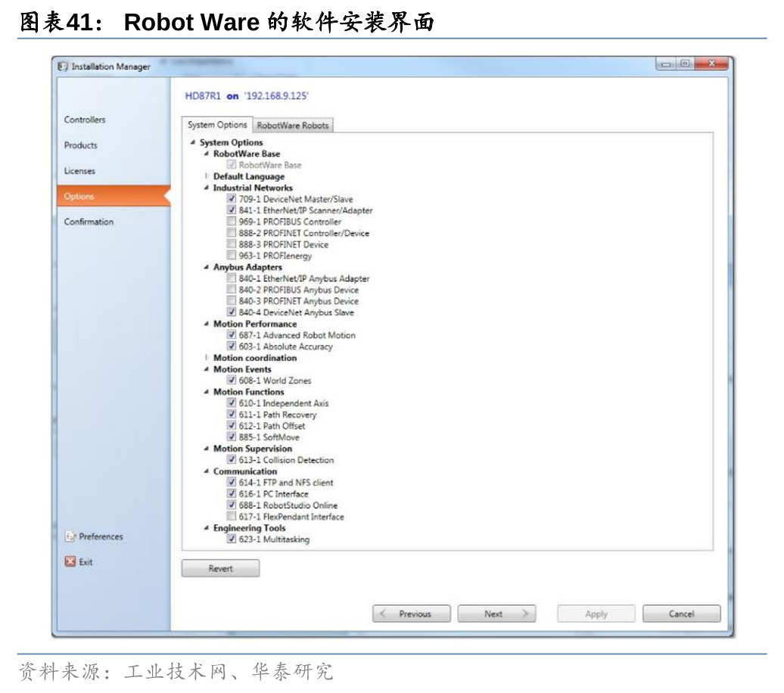Close the Installation Manager window
Screen dimensions: 784x693
click(711, 64)
